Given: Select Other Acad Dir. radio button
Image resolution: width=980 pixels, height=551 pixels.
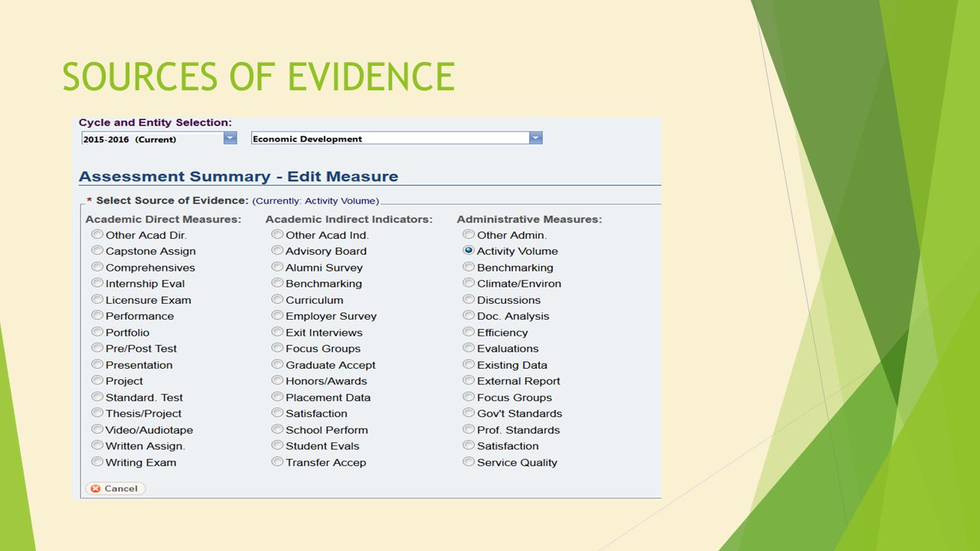Looking at the screenshot, I should click(97, 234).
